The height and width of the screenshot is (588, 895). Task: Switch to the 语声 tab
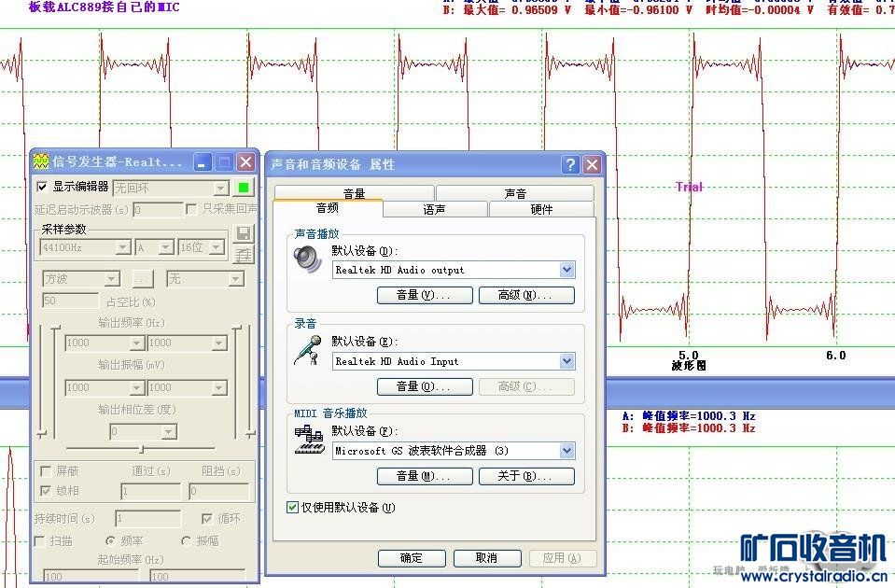pos(434,209)
